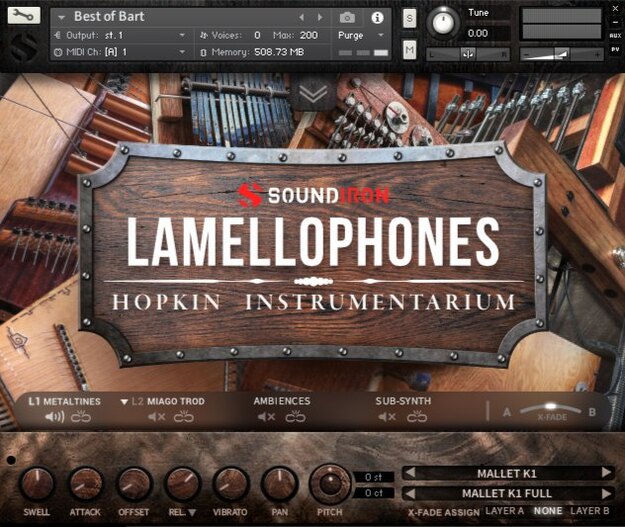Unmute the Ambiences layer
Image resolution: width=625 pixels, height=527 pixels.
pos(266,417)
